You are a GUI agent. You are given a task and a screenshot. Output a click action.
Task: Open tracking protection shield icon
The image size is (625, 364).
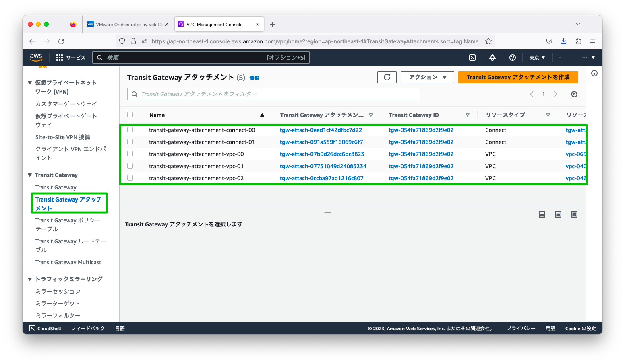122,41
